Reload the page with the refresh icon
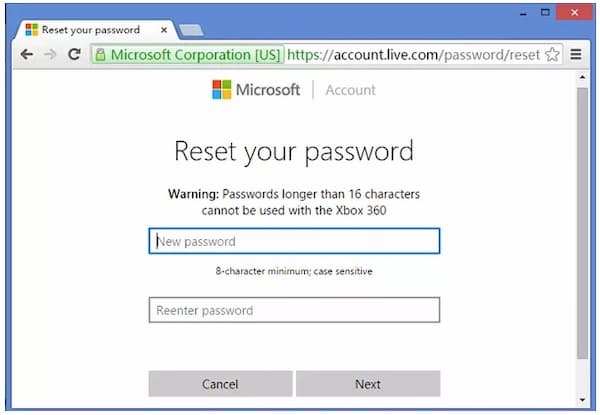600x415 pixels. coord(74,54)
